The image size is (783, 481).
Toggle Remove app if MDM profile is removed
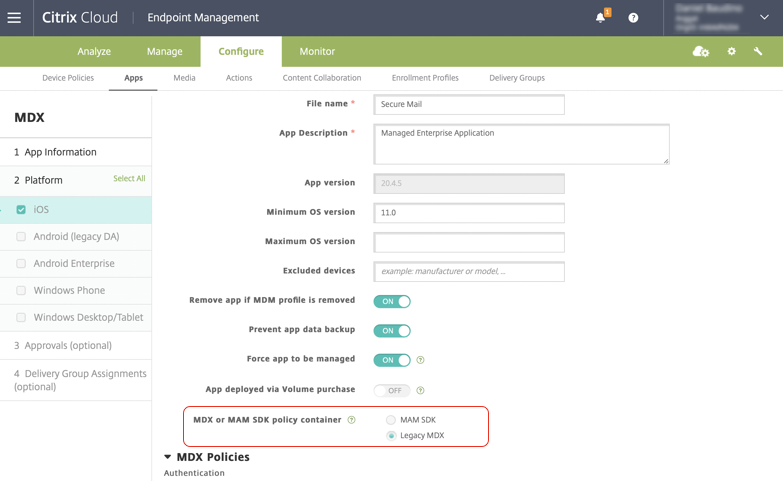point(392,301)
